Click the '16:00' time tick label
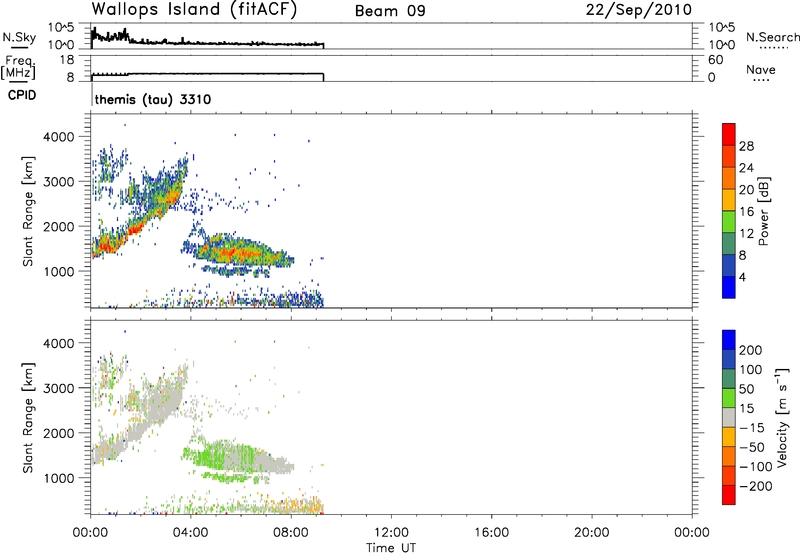 (491, 533)
